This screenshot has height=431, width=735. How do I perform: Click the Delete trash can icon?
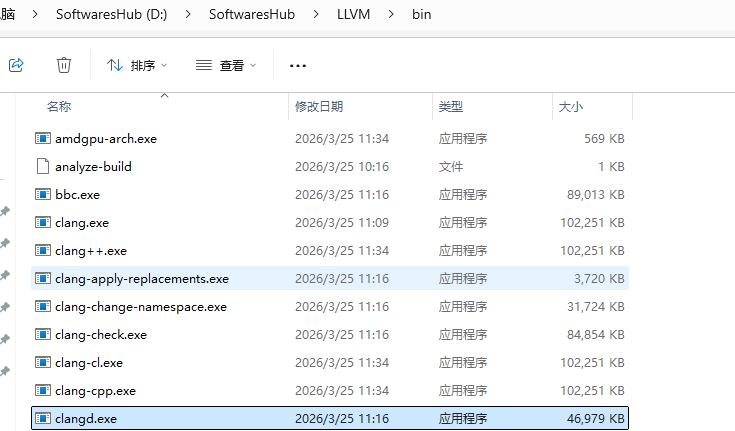pos(64,65)
